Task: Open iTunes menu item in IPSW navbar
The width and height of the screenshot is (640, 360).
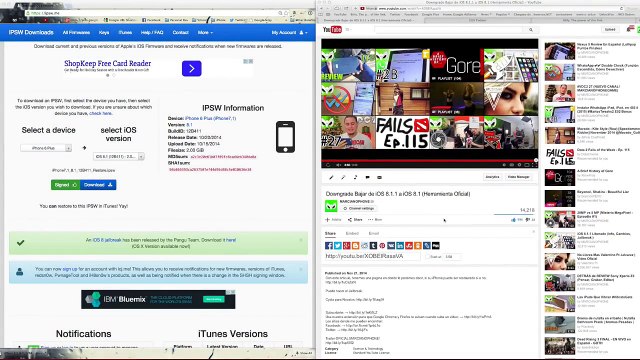Action: point(125,32)
